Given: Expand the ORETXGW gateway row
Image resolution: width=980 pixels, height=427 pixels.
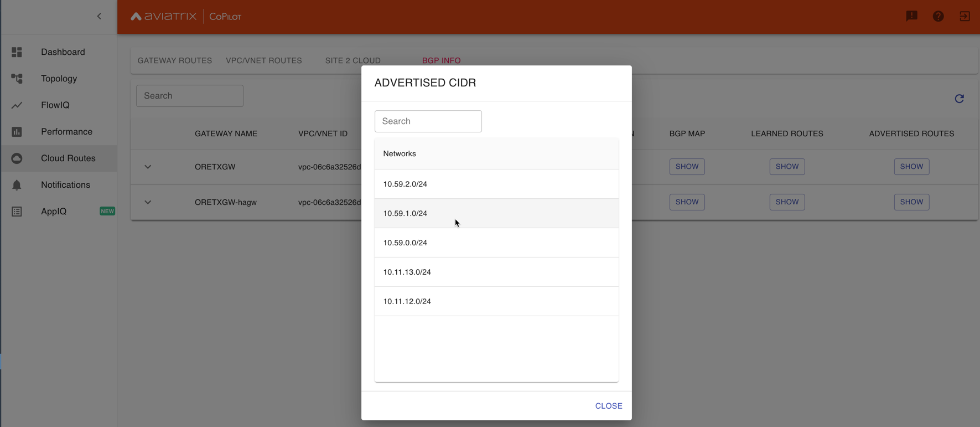Looking at the screenshot, I should pyautogui.click(x=148, y=167).
